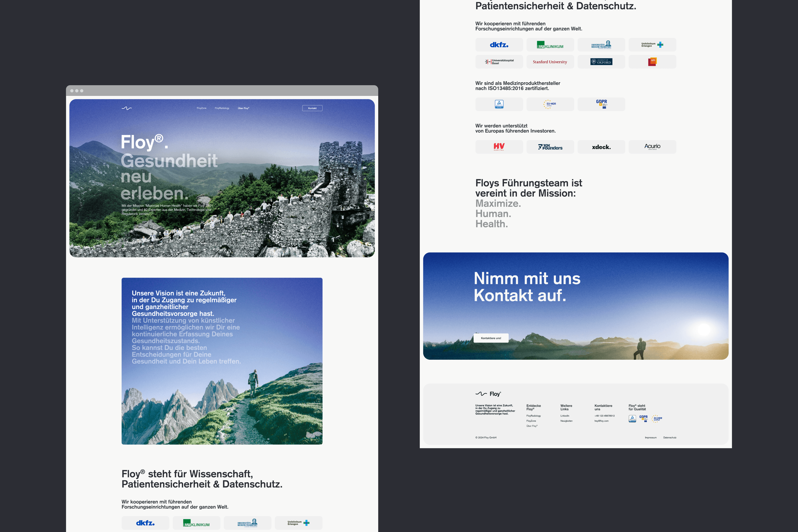Click the Stanford University logo tile

550,62
